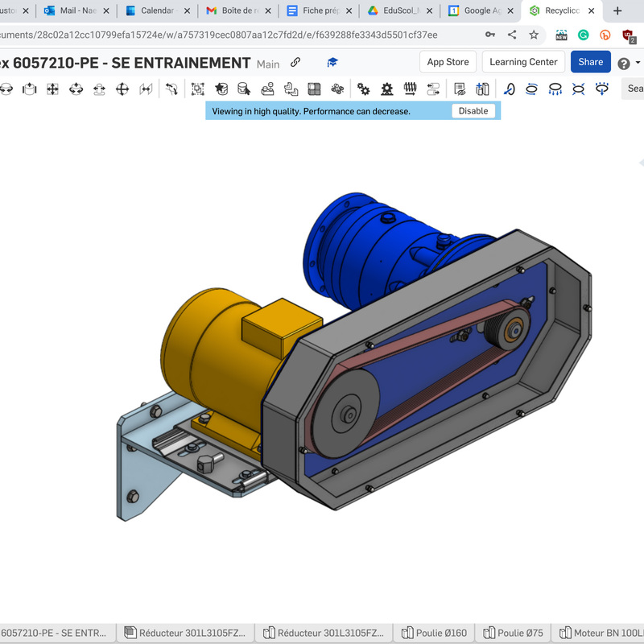Viewport: 644px width, 644px height.
Task: Open the Learning Center
Action: pyautogui.click(x=523, y=62)
